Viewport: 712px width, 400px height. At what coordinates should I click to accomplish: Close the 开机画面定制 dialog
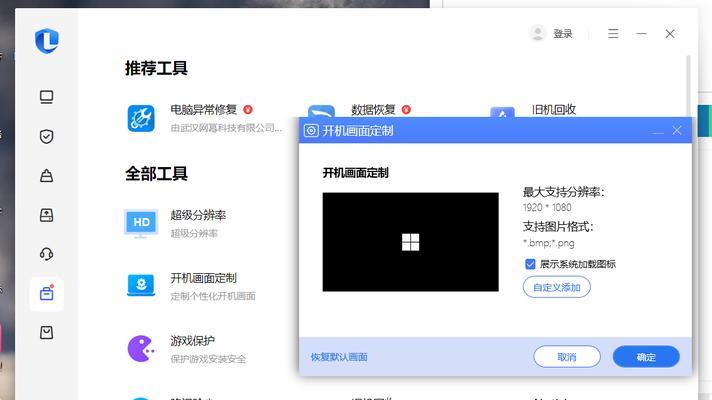pyautogui.click(x=677, y=130)
